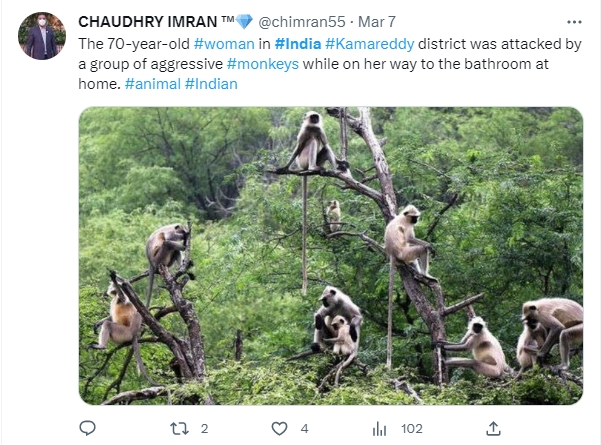The width and height of the screenshot is (601, 445).
Task: Open the bold #India hashtag
Action: 298,44
